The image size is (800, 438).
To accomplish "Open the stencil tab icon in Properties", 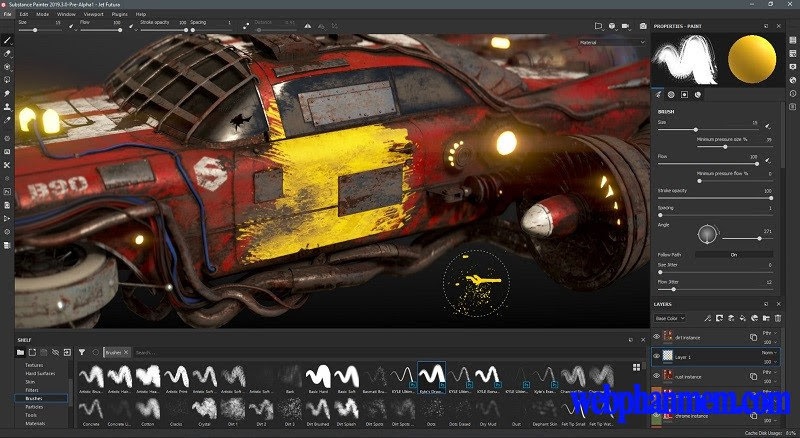I will point(684,94).
